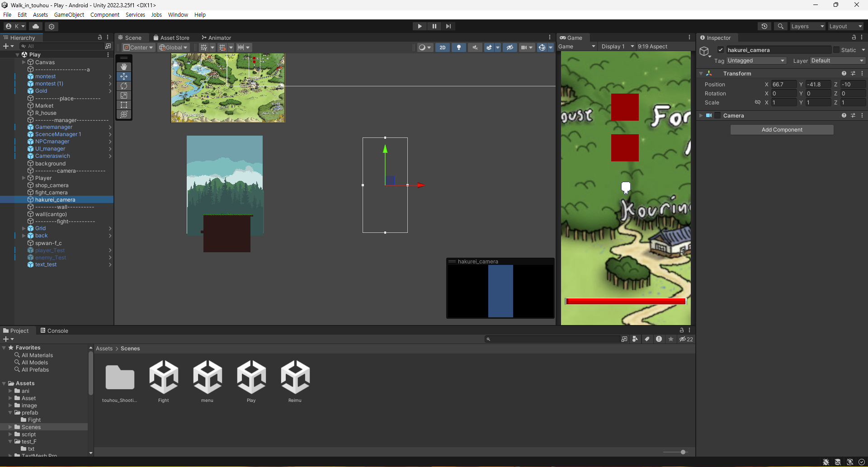Screen dimensions: 868x467
Task: Select All Materials under Favorites
Action: pos(37,355)
